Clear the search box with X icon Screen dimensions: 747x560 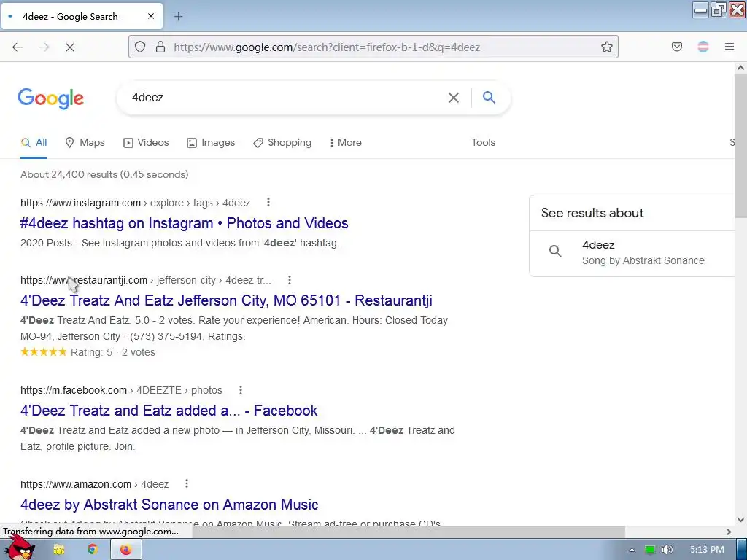click(454, 98)
